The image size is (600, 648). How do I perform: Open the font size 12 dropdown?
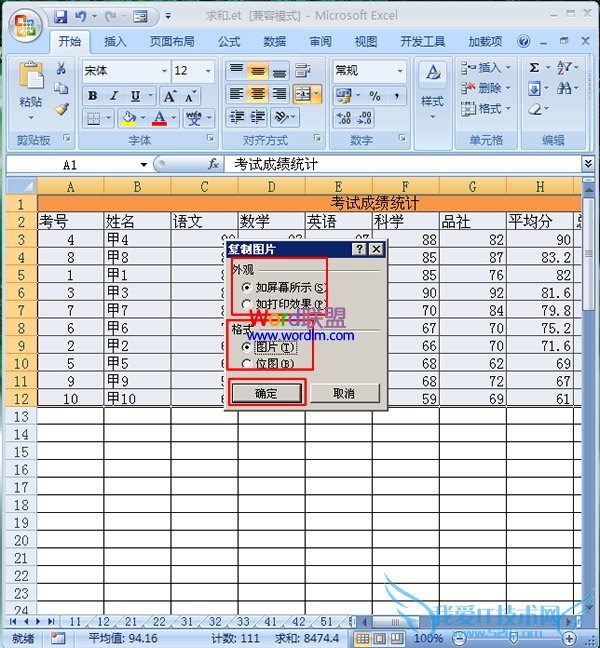(x=208, y=71)
